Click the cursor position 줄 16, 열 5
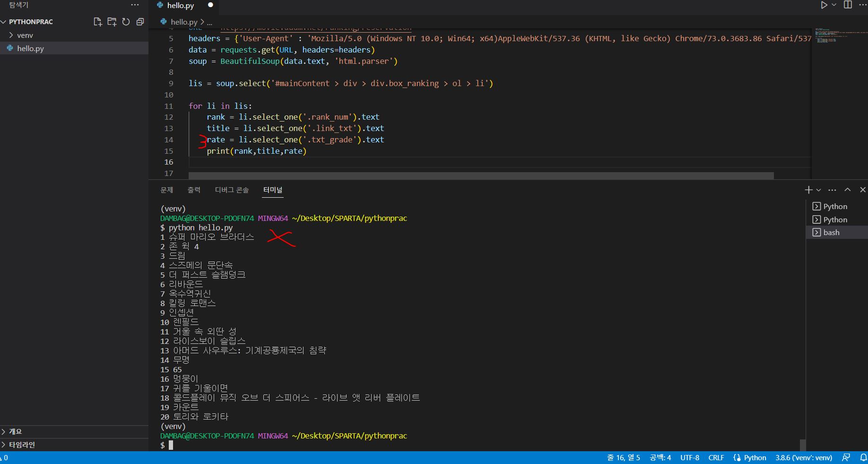The width and height of the screenshot is (868, 464). [x=624, y=457]
